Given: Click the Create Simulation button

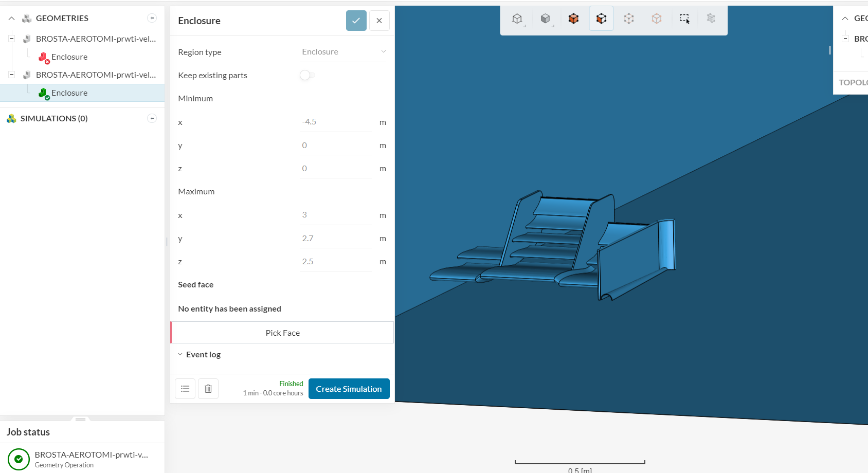Looking at the screenshot, I should pos(349,389).
